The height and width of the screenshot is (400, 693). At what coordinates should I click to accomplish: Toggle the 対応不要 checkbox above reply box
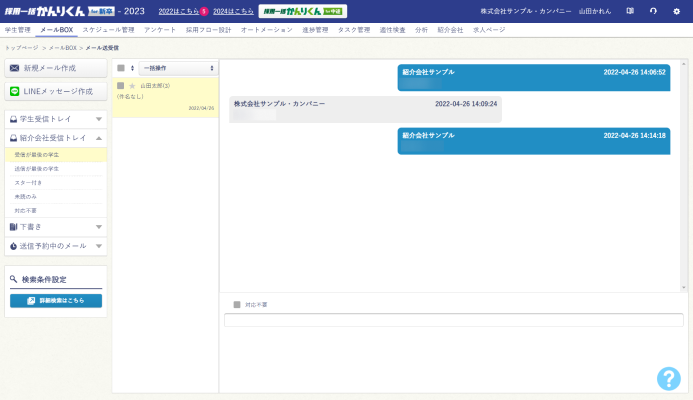[237, 304]
